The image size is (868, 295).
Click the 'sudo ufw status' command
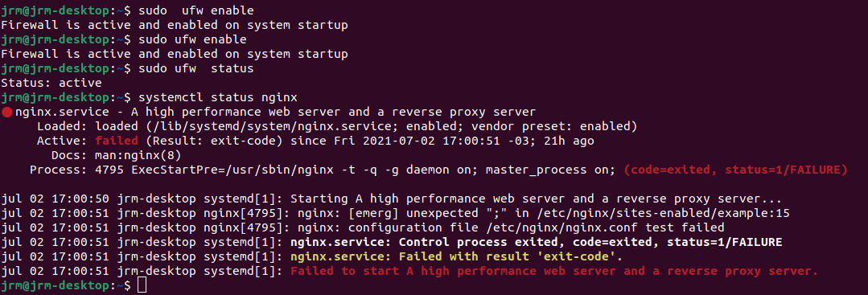coord(196,68)
